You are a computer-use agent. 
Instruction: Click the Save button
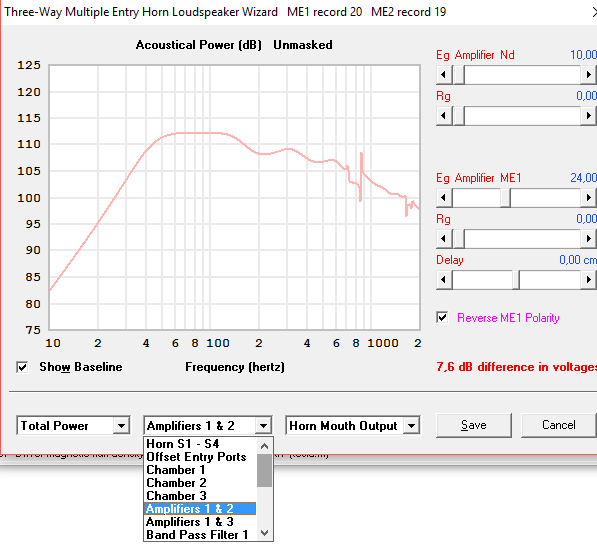click(474, 425)
